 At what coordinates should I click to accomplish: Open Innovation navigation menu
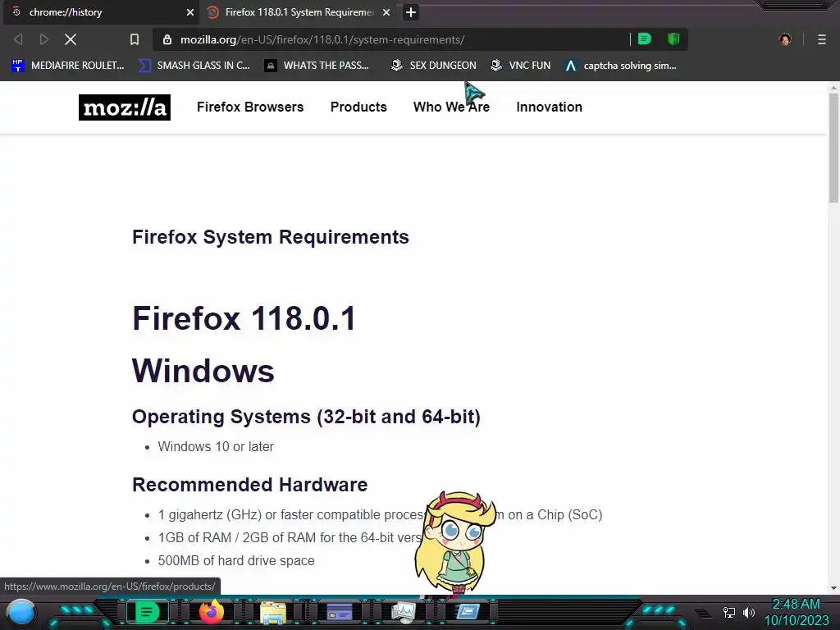[549, 107]
